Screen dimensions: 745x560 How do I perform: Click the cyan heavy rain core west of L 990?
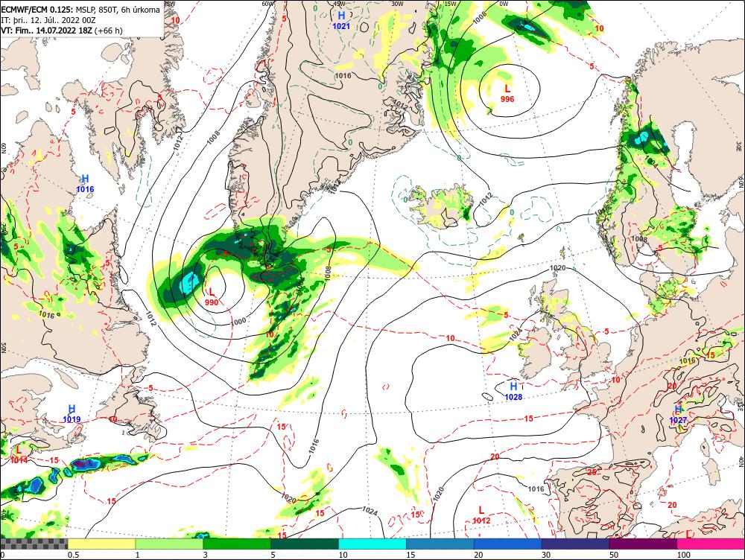coord(189,284)
